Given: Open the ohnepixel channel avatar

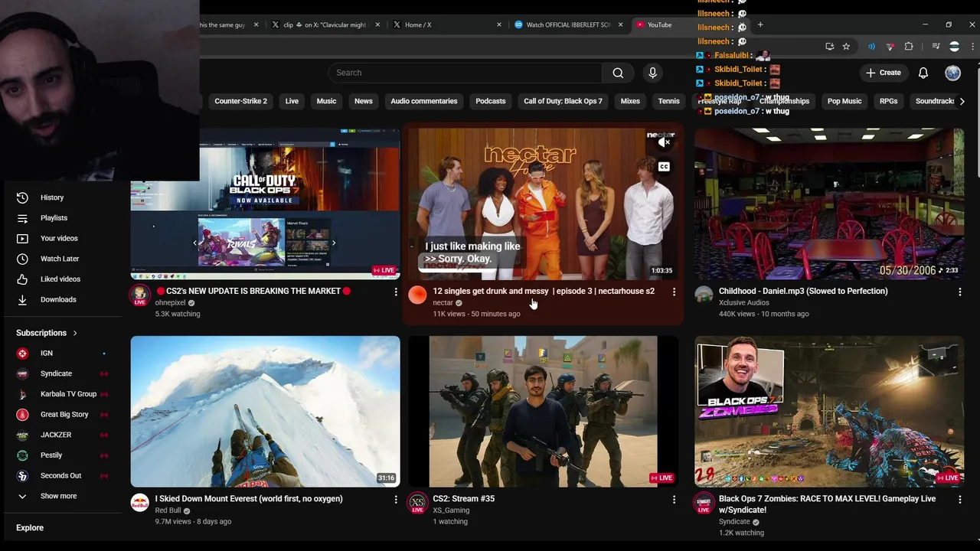Looking at the screenshot, I should (139, 295).
